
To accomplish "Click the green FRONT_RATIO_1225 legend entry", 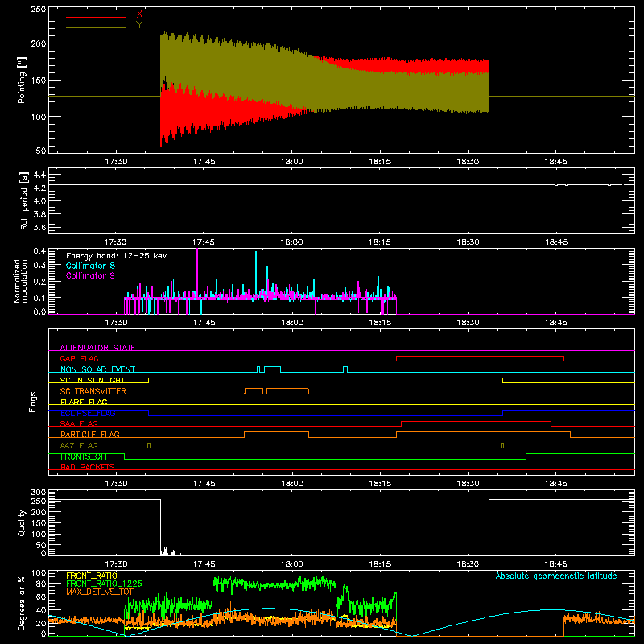I will tap(104, 584).
